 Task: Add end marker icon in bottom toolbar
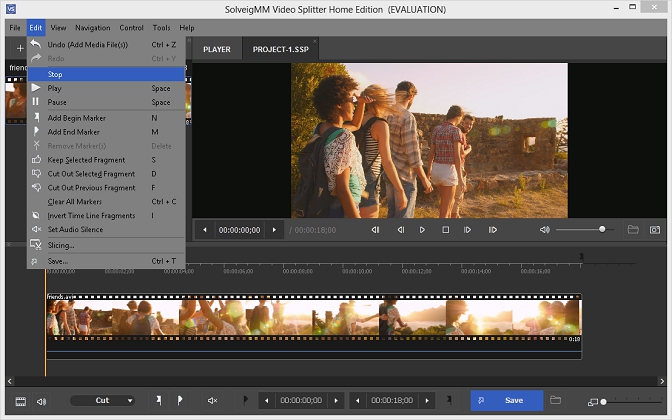[x=180, y=400]
